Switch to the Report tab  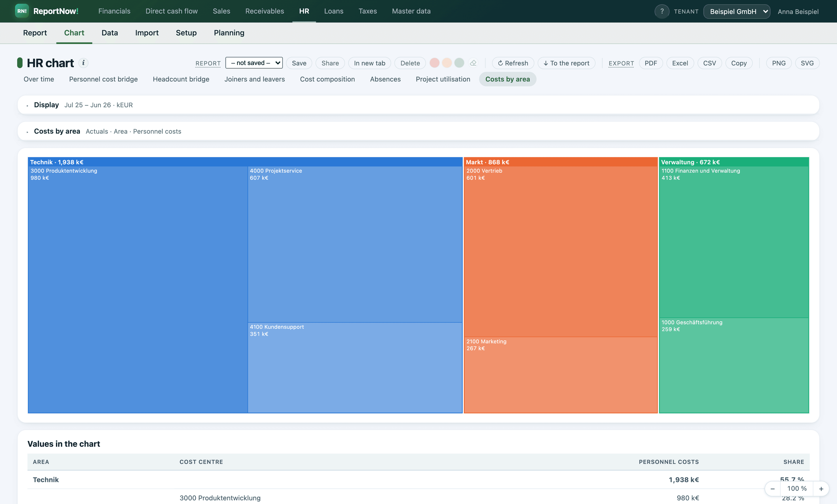coord(35,33)
